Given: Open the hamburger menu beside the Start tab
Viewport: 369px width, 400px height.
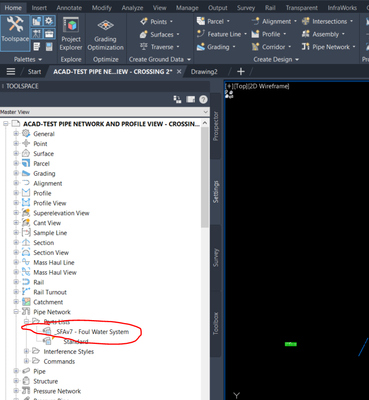Looking at the screenshot, I should click(11, 72).
